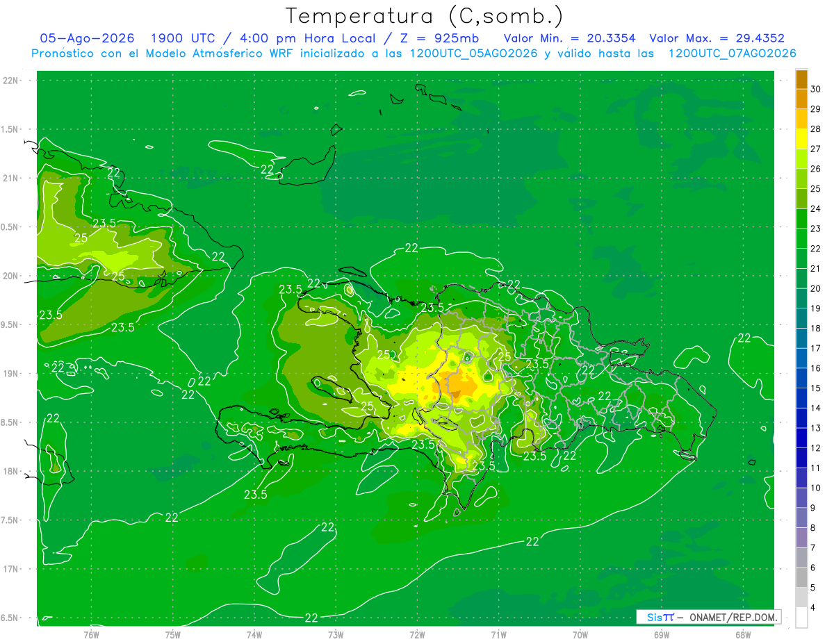Click the colorbar label '14'
Image resolution: width=834 pixels, height=644 pixels.
816,408
